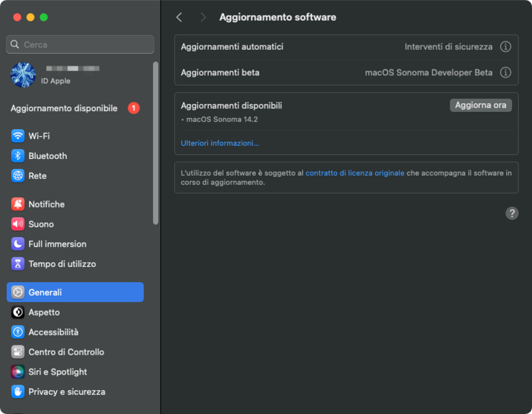Screen dimensions: 532x414
Task: Select Centro di Controllo label
Action: pyautogui.click(x=66, y=352)
